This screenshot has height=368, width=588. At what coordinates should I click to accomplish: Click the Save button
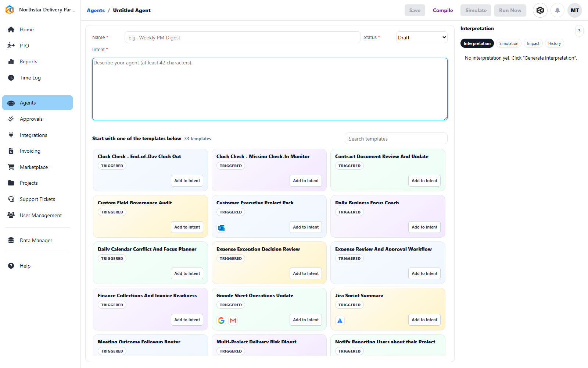tap(415, 10)
